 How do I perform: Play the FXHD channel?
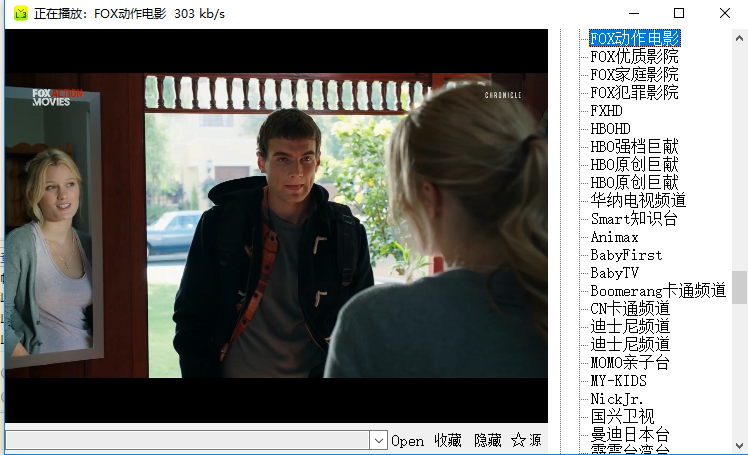[606, 111]
